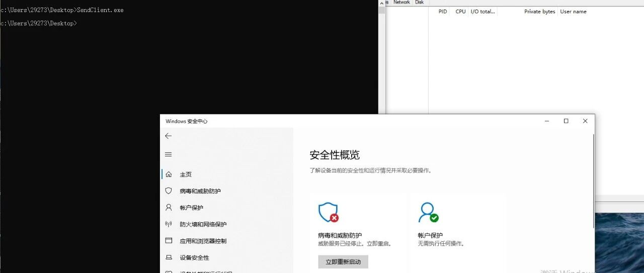Minimize the Windows 安全中心 window
This screenshot has width=644, height=273.
point(547,121)
